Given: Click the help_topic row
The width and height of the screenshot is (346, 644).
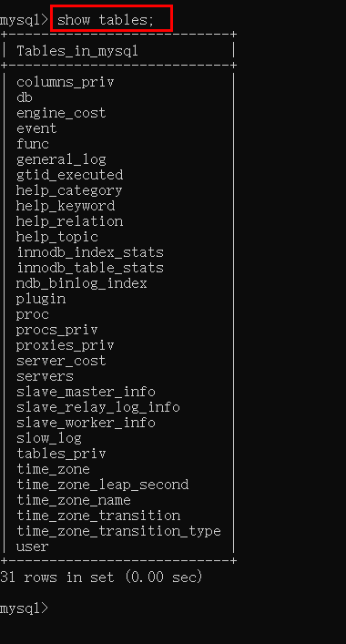Looking at the screenshot, I should pyautogui.click(x=57, y=237).
